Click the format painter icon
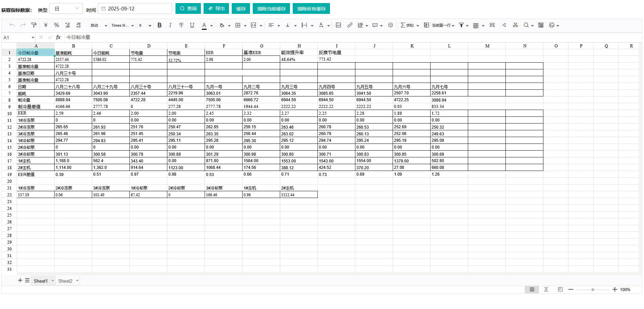Viewport: 644px width, 309px height. (34, 25)
